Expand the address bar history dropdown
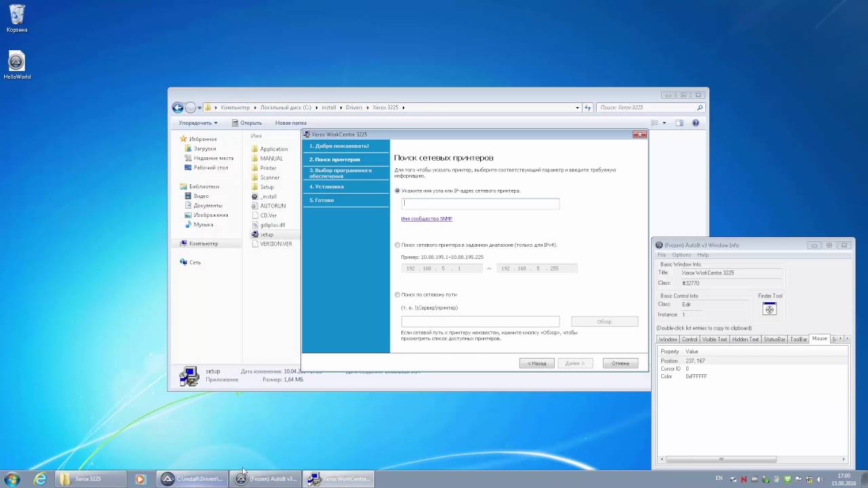The width and height of the screenshot is (868, 488). 577,107
